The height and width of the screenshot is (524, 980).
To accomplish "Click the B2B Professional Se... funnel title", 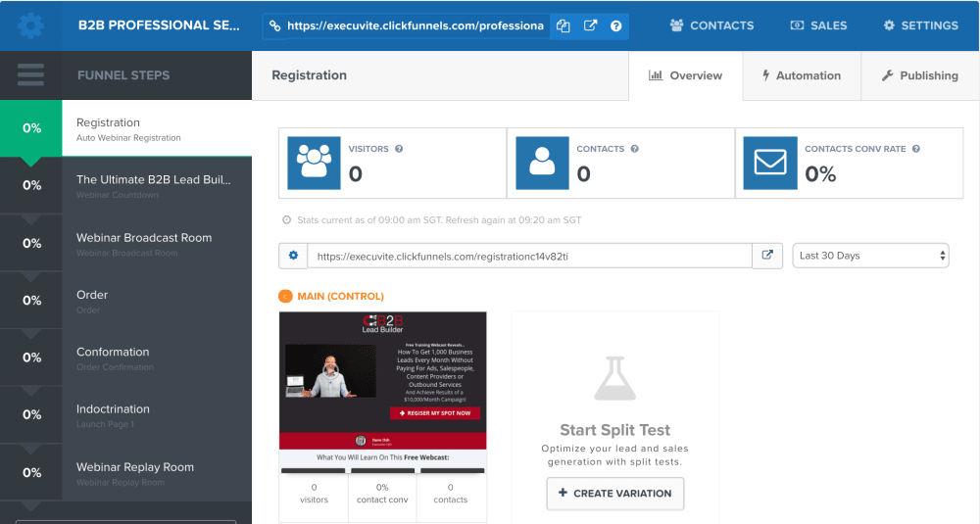I will [x=159, y=25].
